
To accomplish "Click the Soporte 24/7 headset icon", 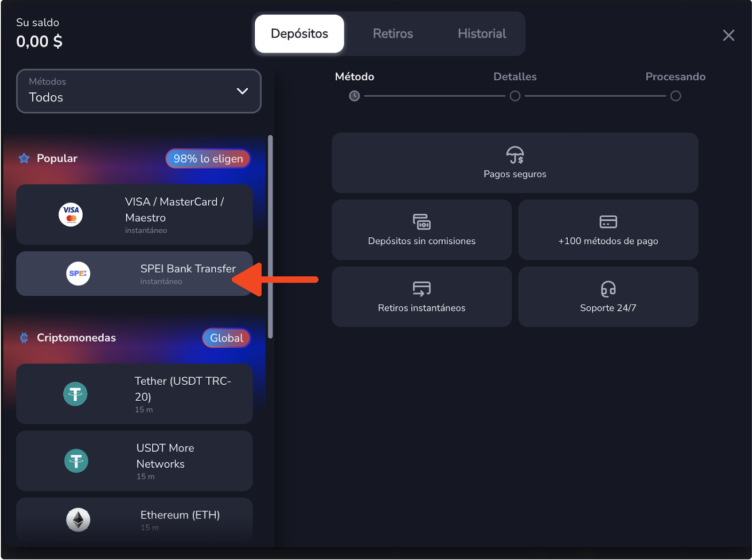I will pos(608,288).
